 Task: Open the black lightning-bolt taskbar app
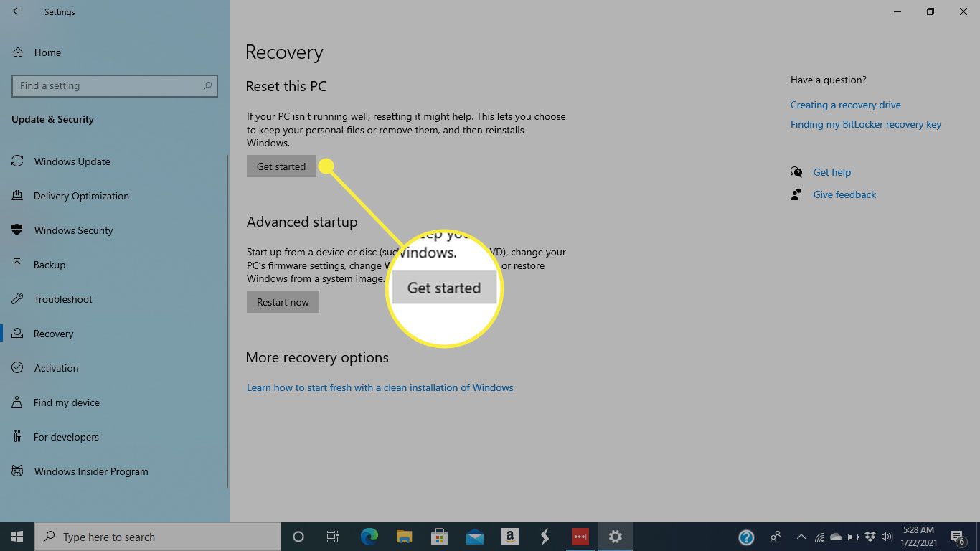545,537
